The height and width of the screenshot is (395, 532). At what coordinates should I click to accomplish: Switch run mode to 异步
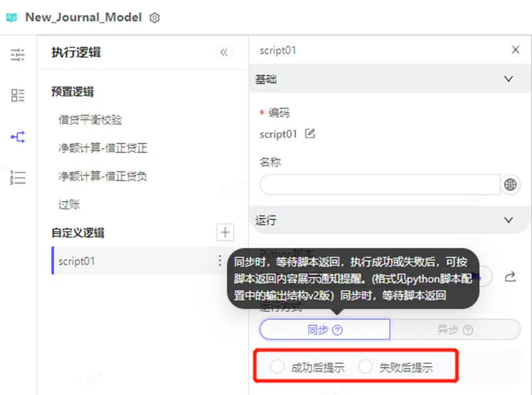[x=454, y=330]
